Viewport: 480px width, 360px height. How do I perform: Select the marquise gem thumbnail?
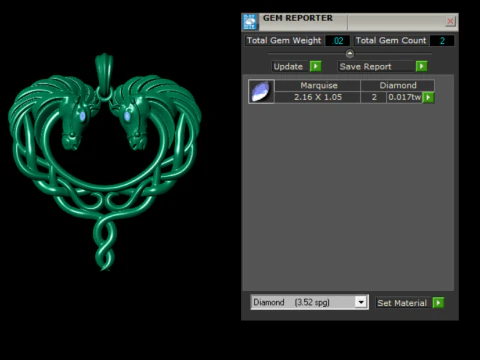(x=261, y=91)
